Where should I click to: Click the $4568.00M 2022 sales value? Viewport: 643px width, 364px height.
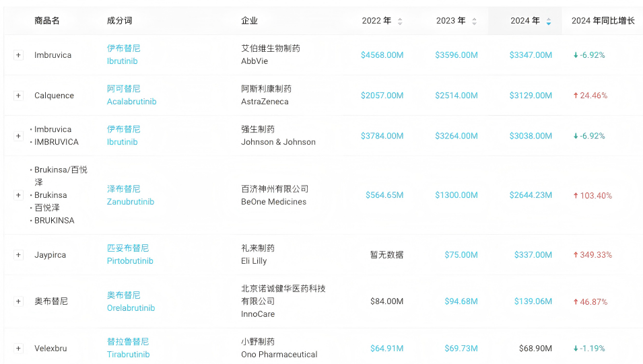coord(382,55)
